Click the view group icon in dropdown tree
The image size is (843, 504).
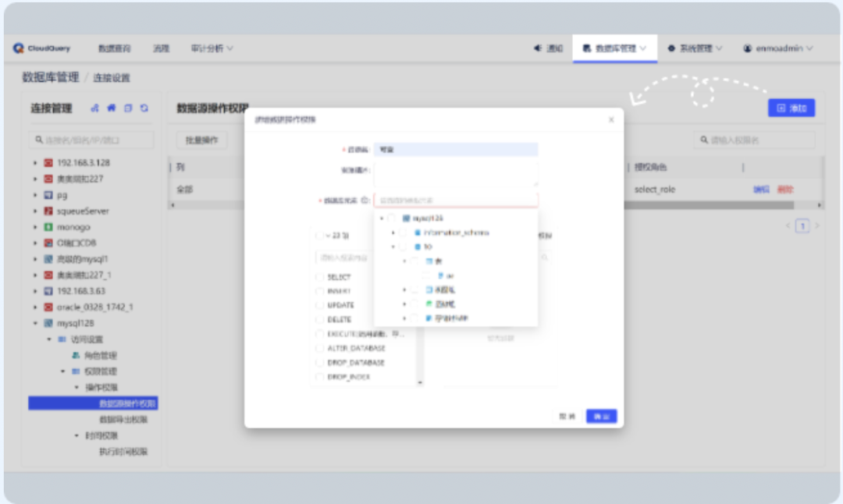tap(429, 289)
